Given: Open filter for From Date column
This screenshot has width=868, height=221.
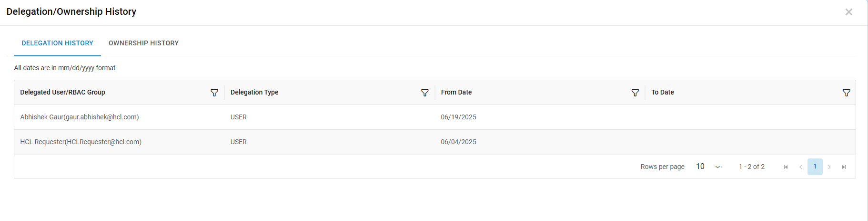Looking at the screenshot, I should [x=635, y=93].
